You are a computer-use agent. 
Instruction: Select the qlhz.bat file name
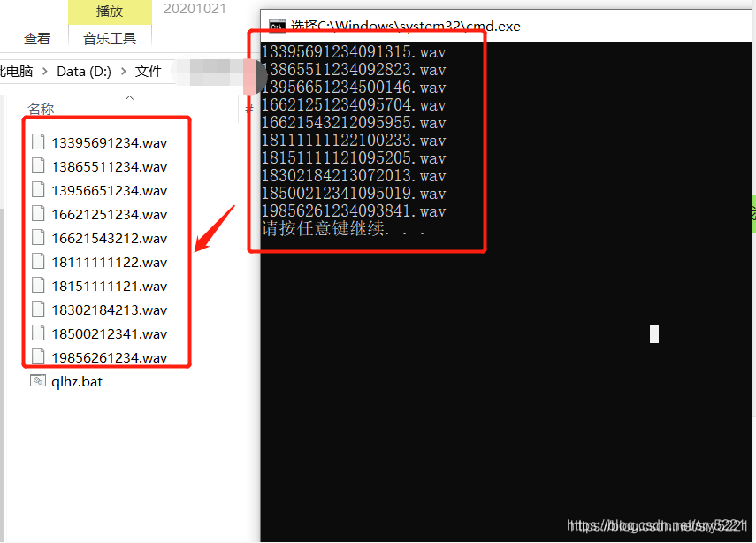77,382
